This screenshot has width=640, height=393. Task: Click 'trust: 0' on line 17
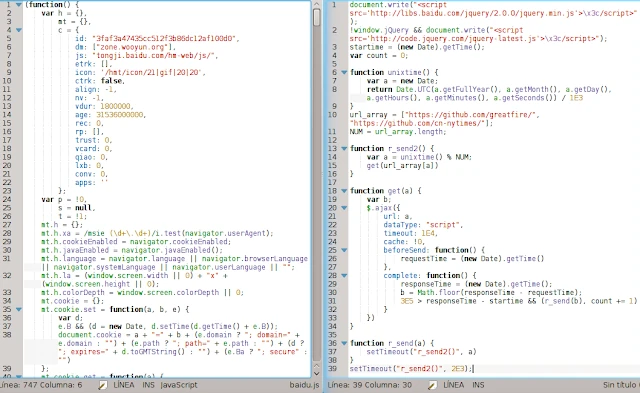point(93,140)
